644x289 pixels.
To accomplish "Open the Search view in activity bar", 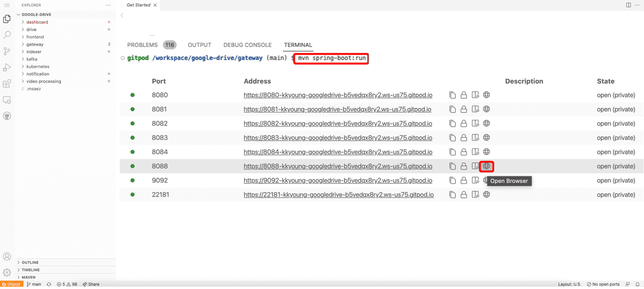I will click(x=7, y=35).
